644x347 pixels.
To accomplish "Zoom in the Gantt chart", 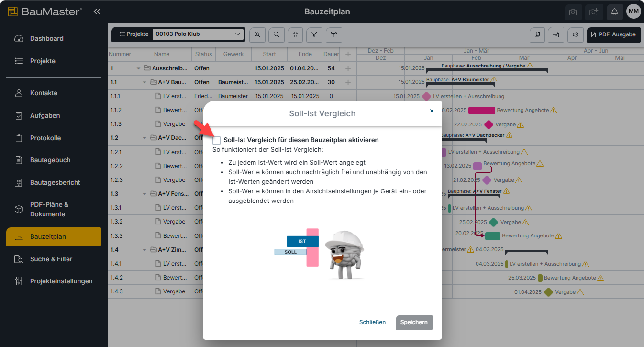I will (257, 34).
